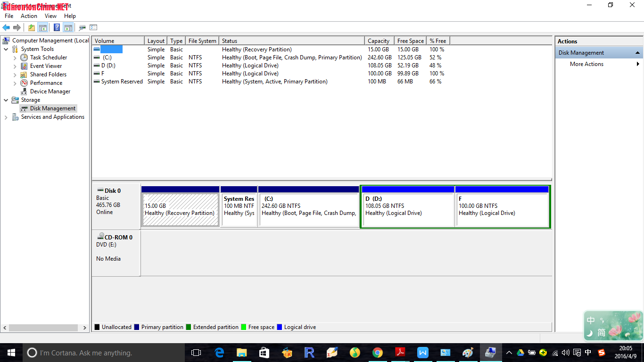Expand the More Actions submenu arrow

(638, 64)
